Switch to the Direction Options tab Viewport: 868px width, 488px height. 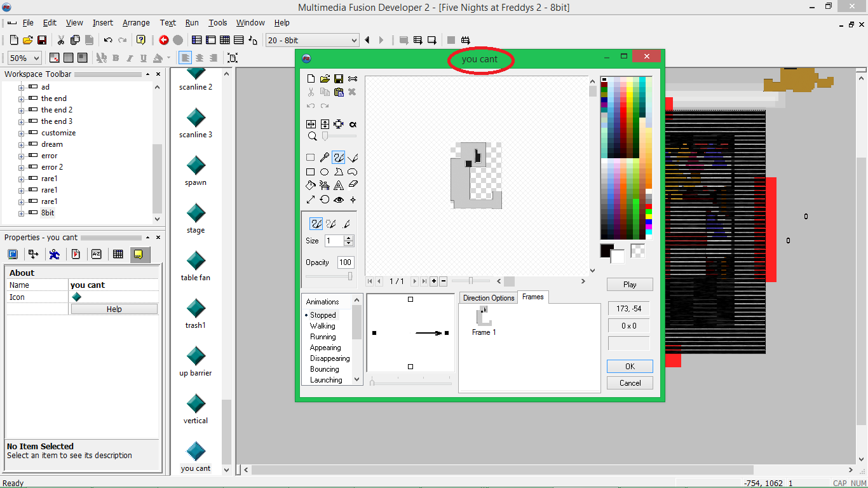pyautogui.click(x=489, y=298)
